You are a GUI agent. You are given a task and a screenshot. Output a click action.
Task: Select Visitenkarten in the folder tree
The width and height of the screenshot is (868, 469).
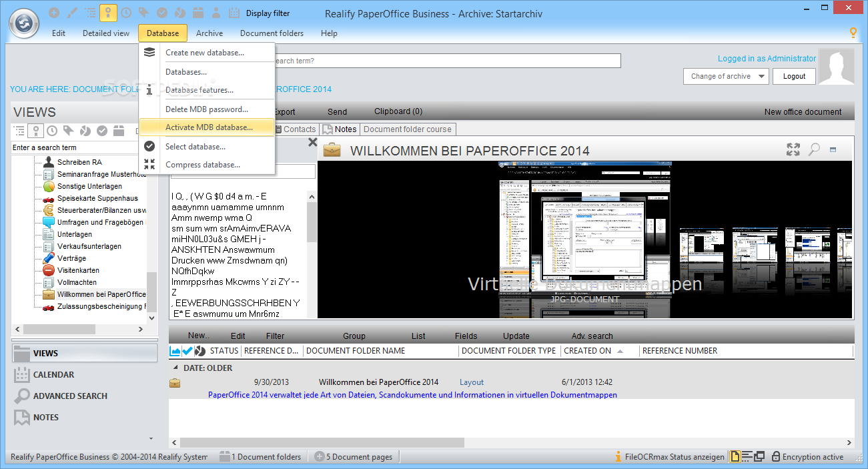click(x=78, y=270)
